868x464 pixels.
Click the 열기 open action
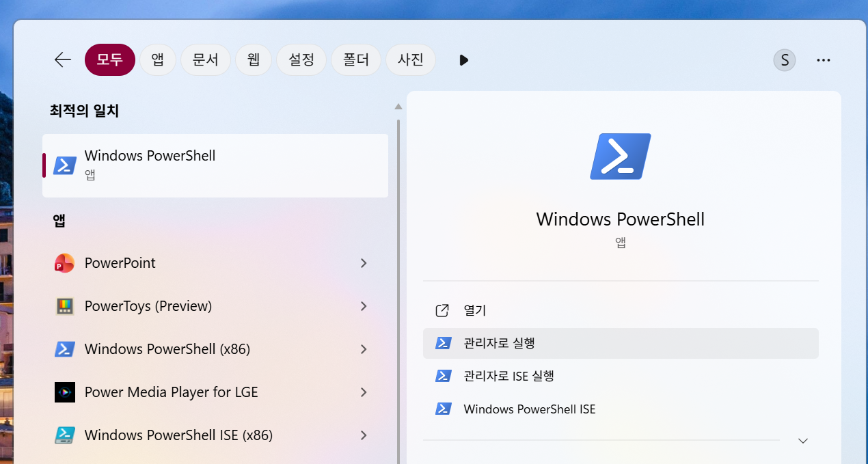pyautogui.click(x=621, y=310)
